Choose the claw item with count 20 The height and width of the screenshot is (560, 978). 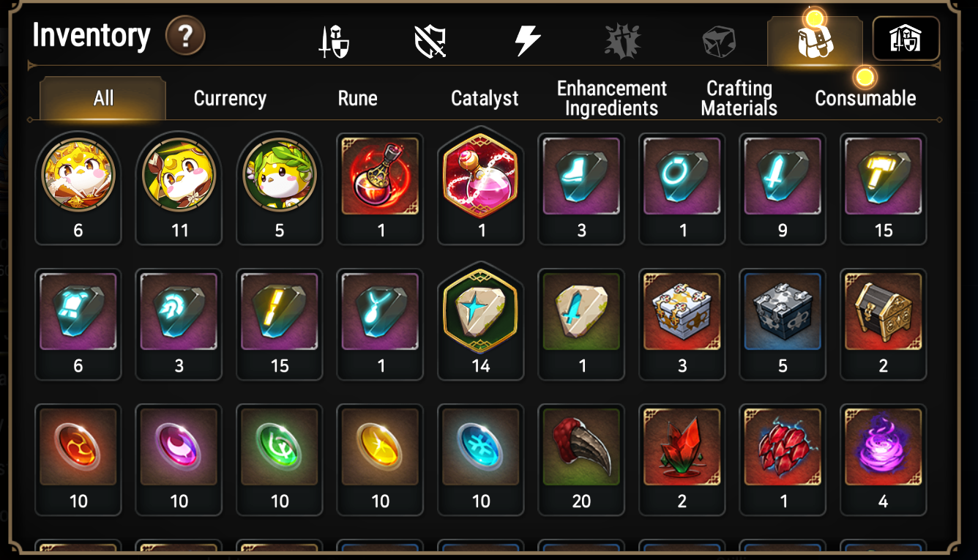[581, 460]
